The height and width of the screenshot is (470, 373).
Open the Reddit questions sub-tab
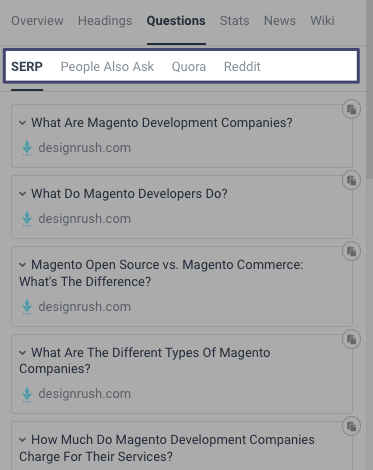[242, 67]
